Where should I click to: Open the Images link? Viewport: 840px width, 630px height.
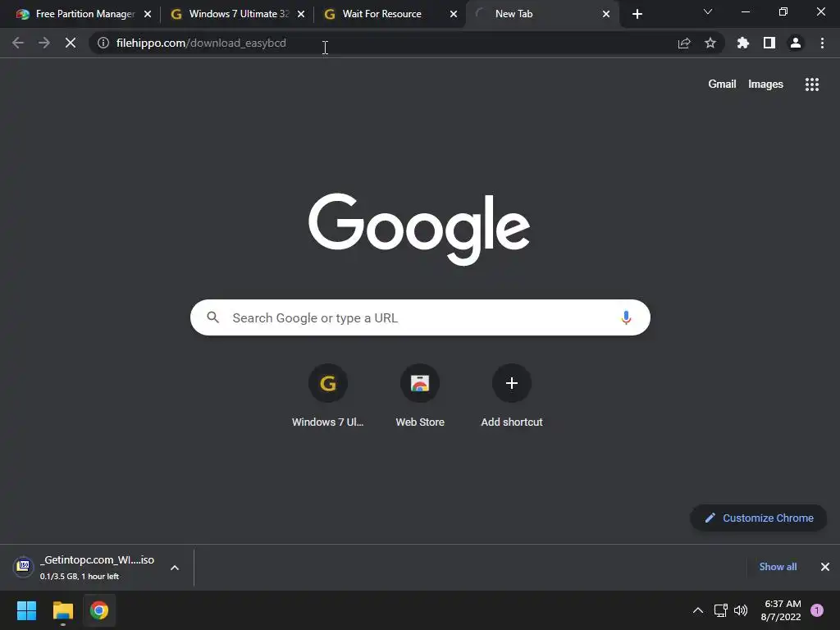765,84
